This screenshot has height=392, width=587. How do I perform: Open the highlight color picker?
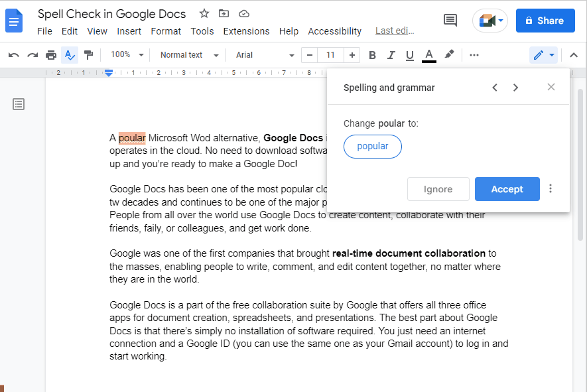tap(449, 54)
